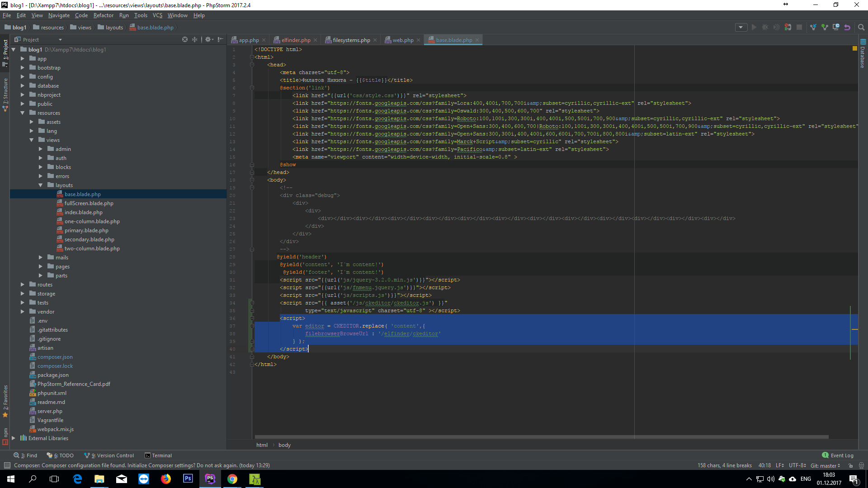Click the VCS Commit Changes icon

tap(825, 28)
